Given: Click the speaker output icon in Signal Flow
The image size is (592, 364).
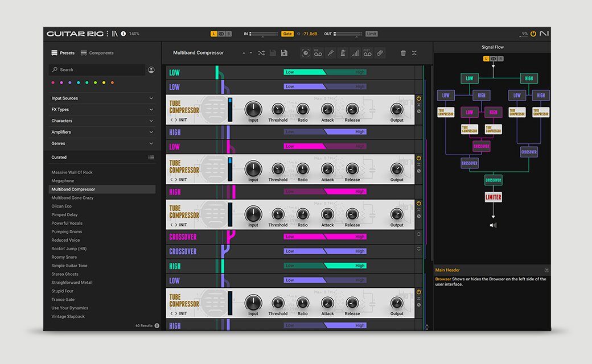Looking at the screenshot, I should click(x=493, y=225).
